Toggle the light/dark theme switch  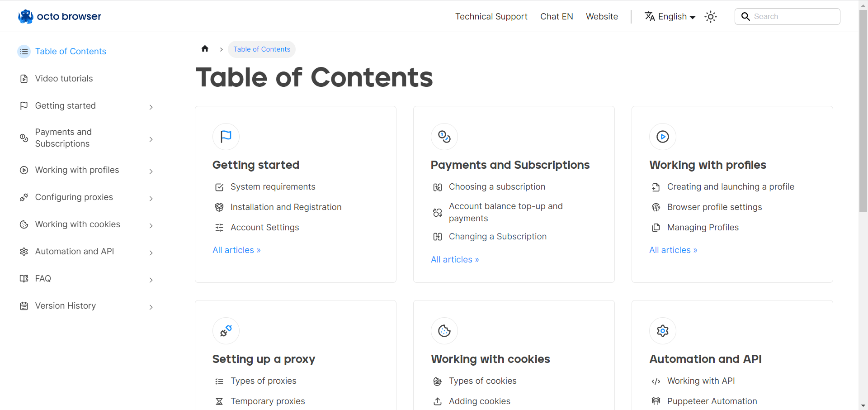click(x=711, y=17)
